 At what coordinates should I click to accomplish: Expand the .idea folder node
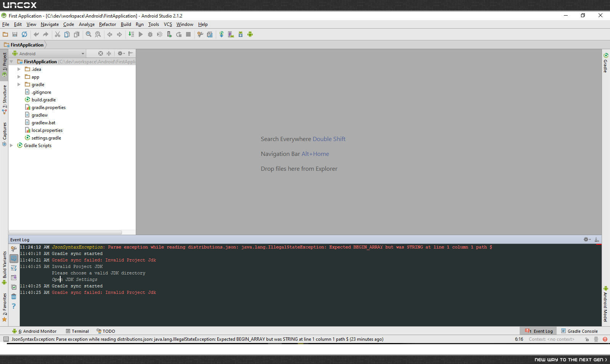[19, 69]
